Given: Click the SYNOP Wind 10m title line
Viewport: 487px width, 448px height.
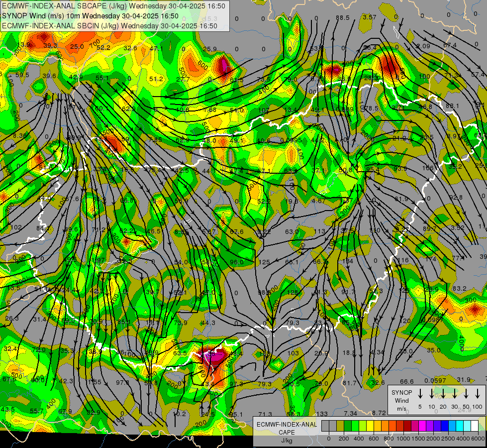Looking at the screenshot, I should coord(90,16).
